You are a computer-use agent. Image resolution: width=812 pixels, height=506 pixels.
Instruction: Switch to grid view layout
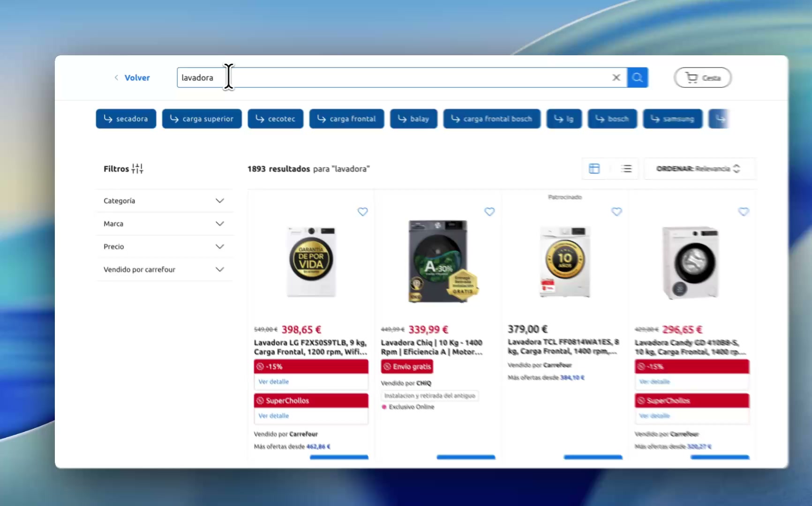tap(594, 169)
